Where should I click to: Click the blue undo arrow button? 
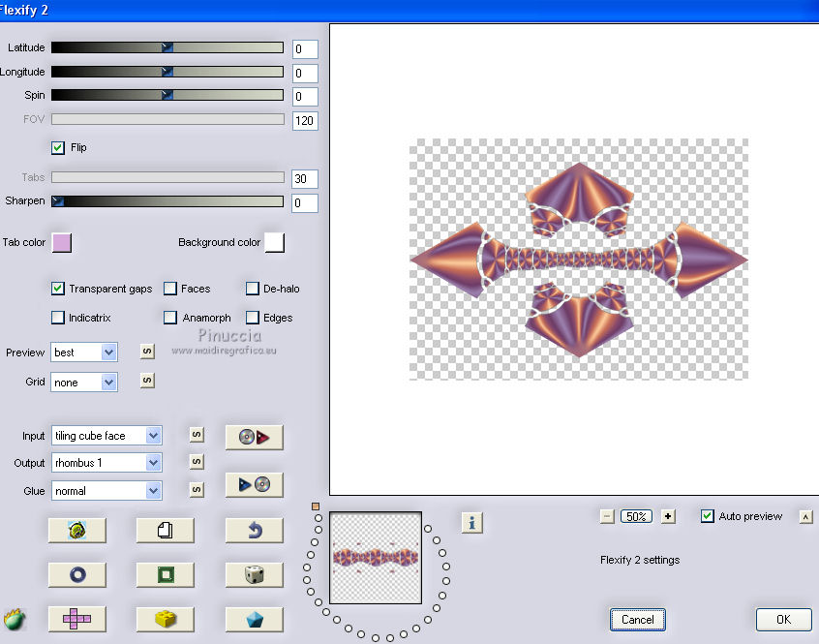pyautogui.click(x=255, y=531)
